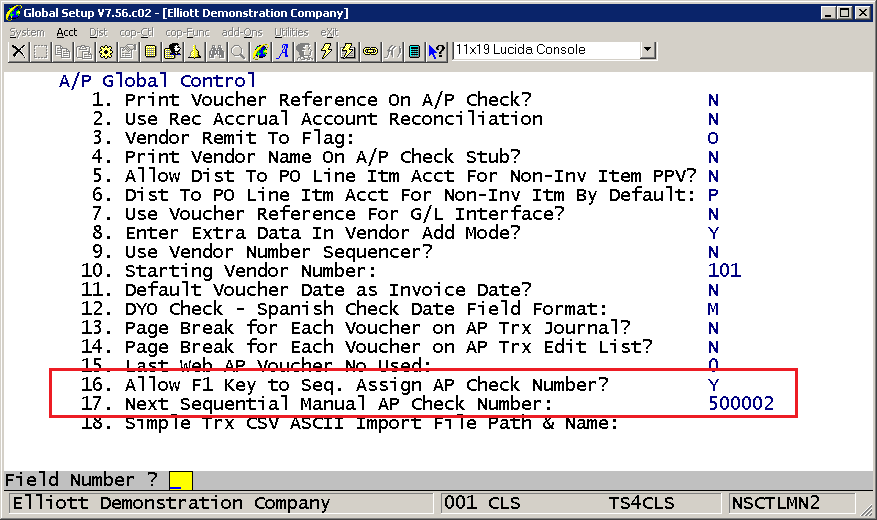Click the check number value 500002
This screenshot has height=520, width=877.
click(x=741, y=404)
